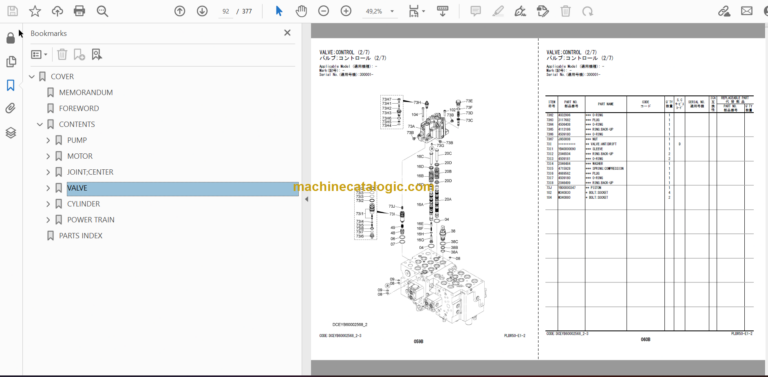768x377 pixels.
Task: Send file by email envelope icon
Action: coord(746,11)
